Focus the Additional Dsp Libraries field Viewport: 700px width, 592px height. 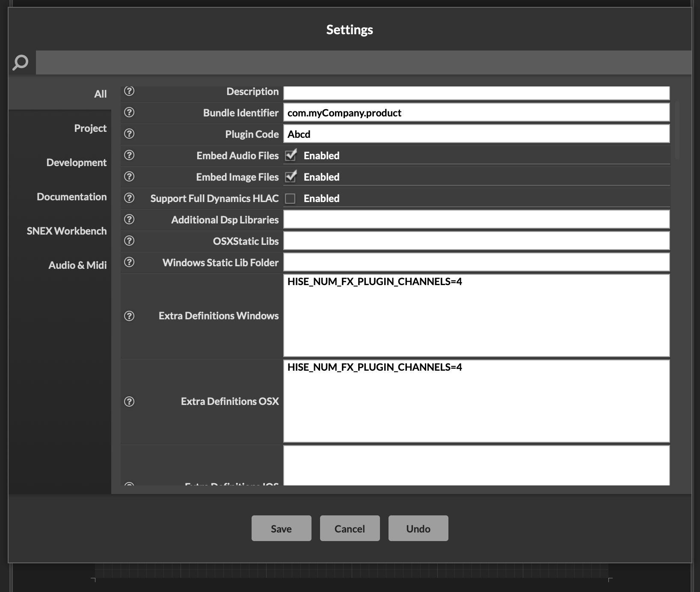pos(477,219)
